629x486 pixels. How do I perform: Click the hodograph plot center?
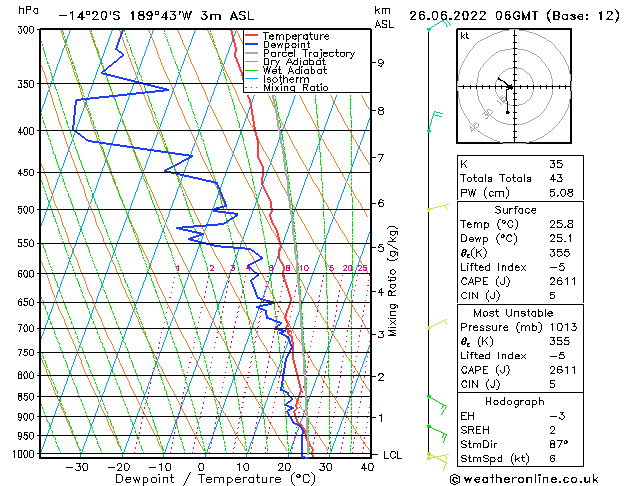pyautogui.click(x=514, y=86)
